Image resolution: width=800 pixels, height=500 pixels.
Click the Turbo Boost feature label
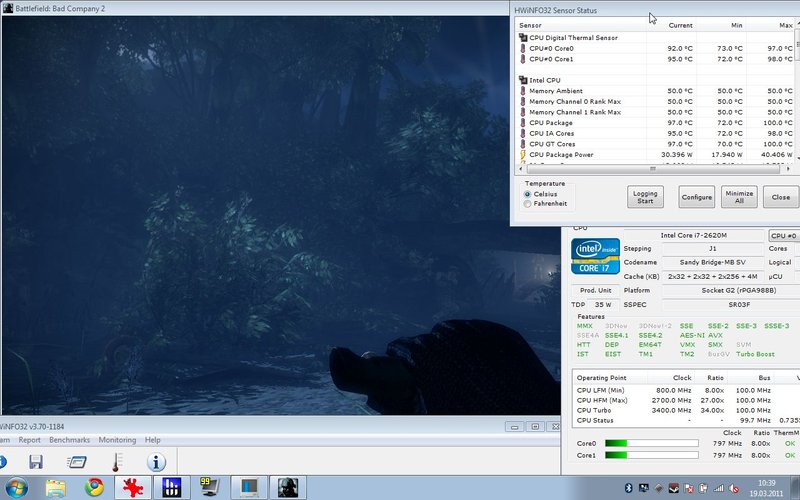pos(755,354)
